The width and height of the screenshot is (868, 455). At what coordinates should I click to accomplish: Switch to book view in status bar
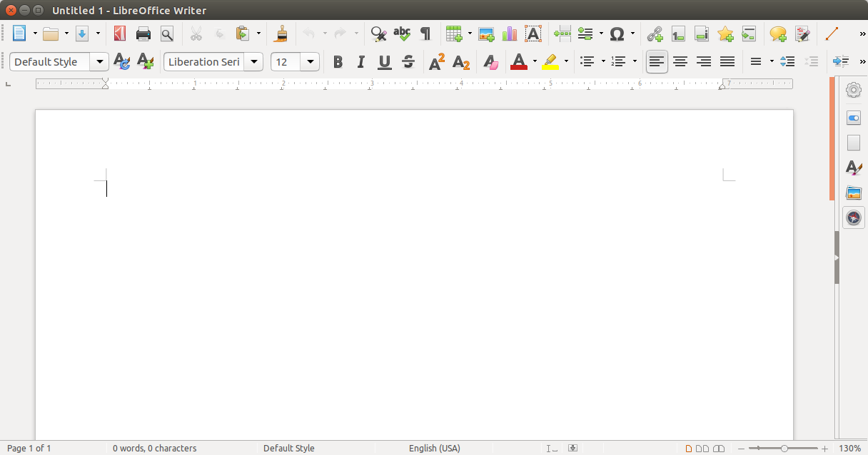click(719, 448)
